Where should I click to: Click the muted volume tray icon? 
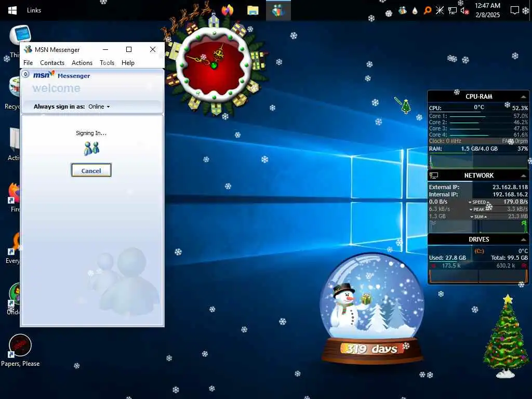(465, 11)
